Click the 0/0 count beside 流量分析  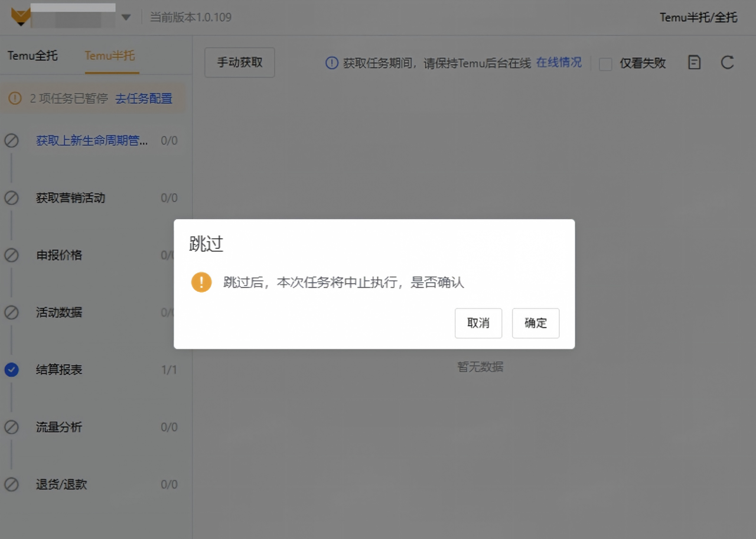[x=170, y=427]
